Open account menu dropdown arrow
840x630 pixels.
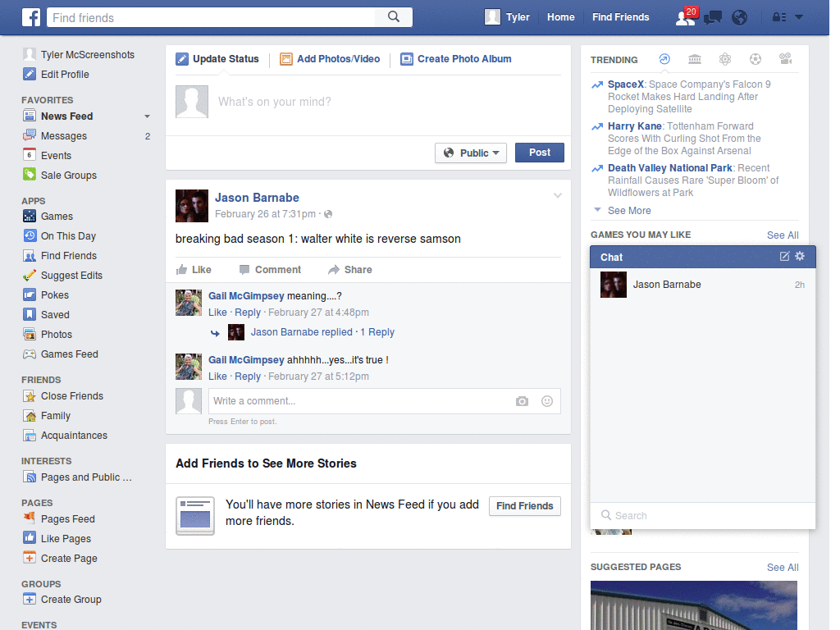tap(799, 17)
